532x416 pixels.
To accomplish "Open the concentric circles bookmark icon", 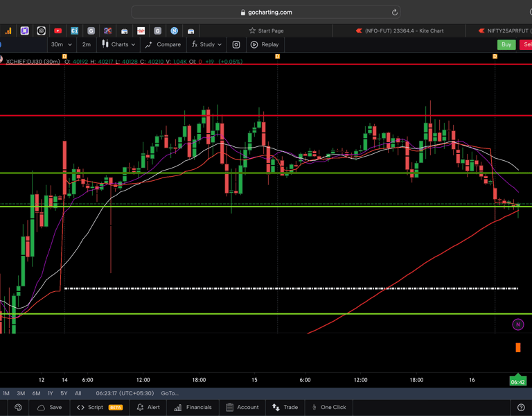I will (42, 31).
